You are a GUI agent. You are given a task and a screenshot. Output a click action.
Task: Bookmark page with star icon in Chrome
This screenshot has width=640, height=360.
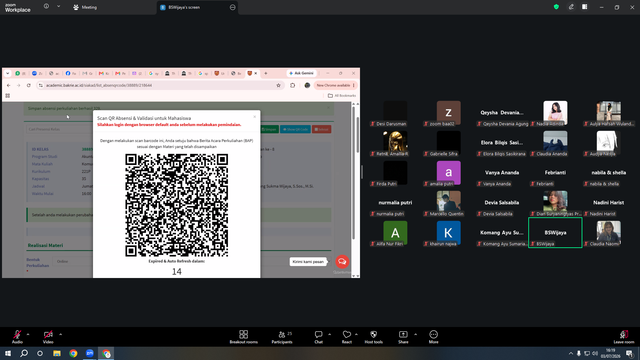[x=278, y=85]
